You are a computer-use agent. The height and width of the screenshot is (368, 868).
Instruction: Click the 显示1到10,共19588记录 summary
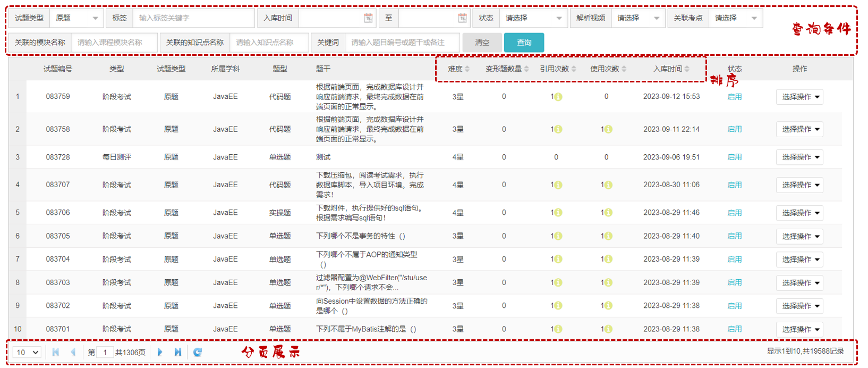pos(805,352)
